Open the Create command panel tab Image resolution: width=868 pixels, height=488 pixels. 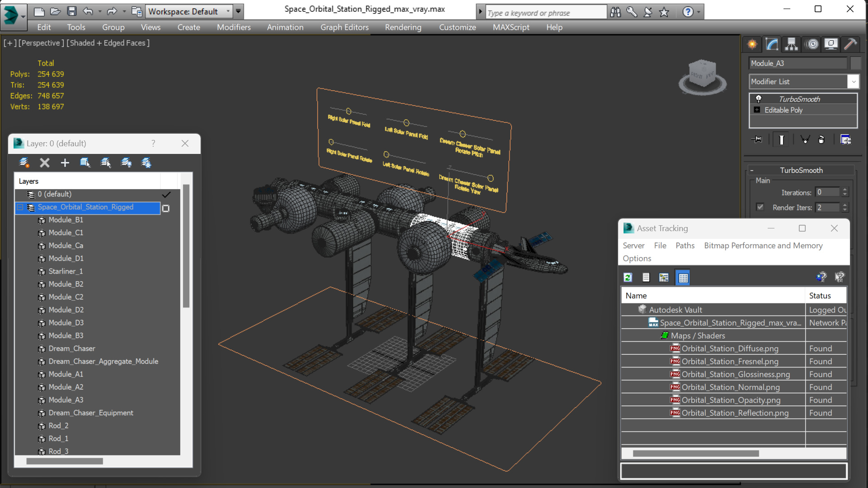[752, 44]
